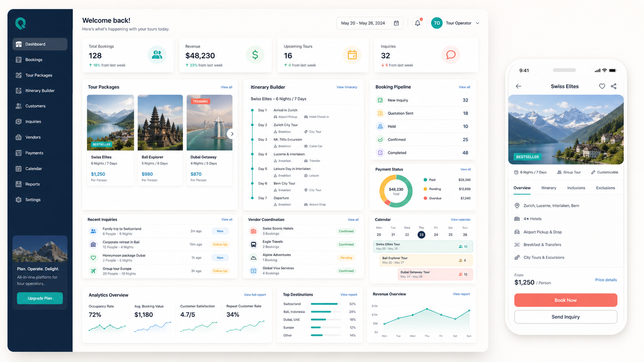
Task: Click the Customers sidebar icon
Action: (18, 106)
